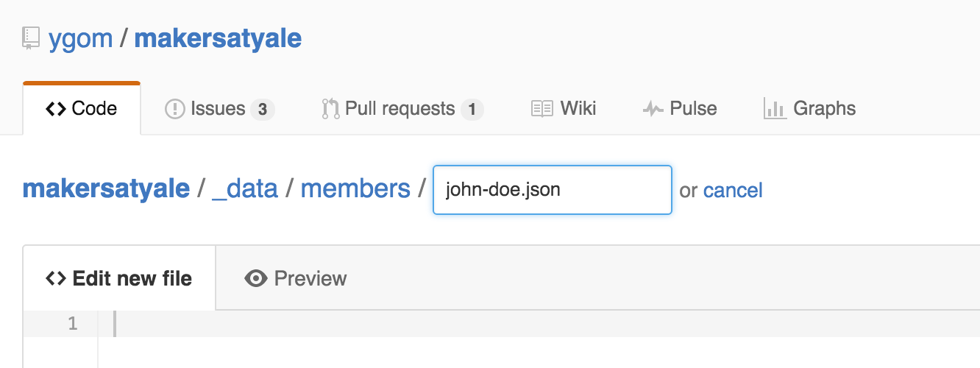Click the Code tab angle-brackets icon
Screen dimensions: 980x368
point(56,109)
